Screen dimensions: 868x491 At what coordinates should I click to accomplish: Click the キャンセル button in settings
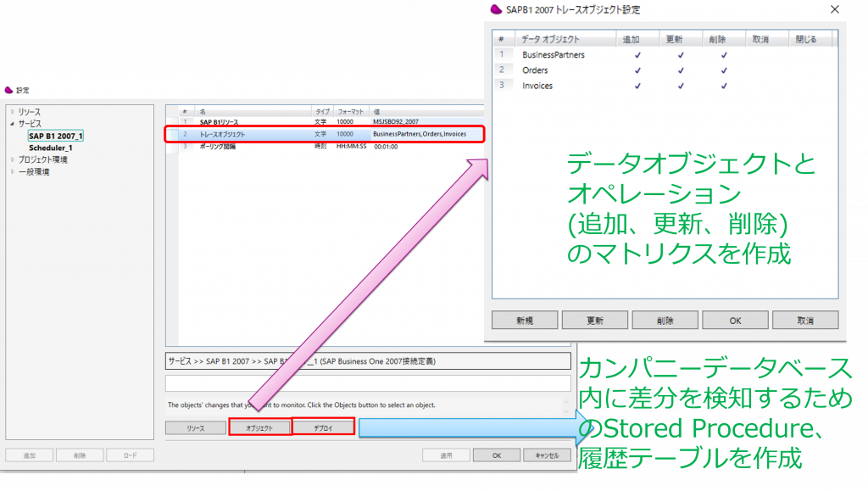point(546,455)
